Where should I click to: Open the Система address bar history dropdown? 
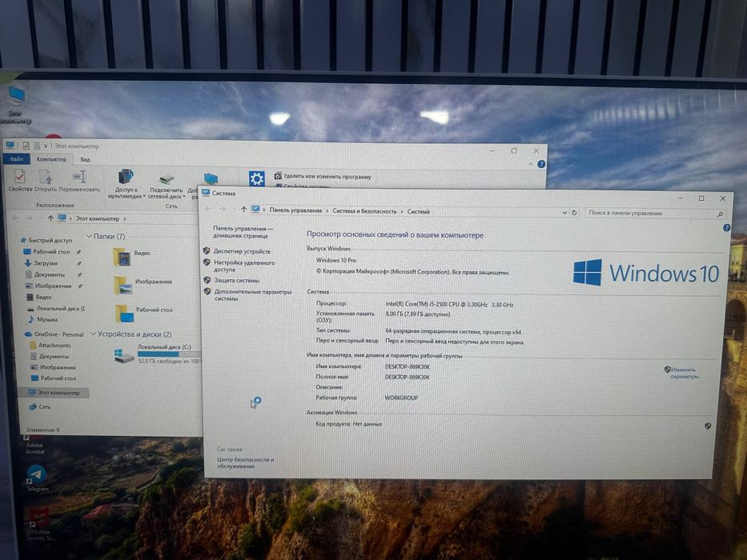click(564, 212)
